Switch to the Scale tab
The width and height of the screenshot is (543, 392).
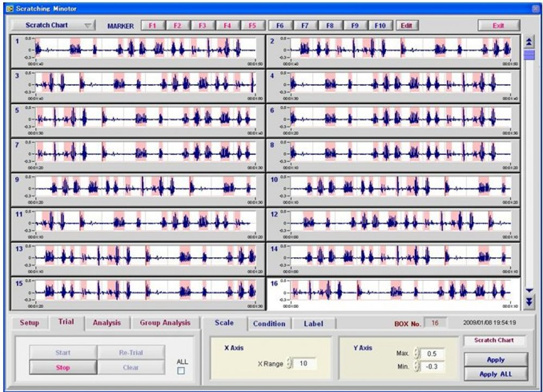point(224,323)
